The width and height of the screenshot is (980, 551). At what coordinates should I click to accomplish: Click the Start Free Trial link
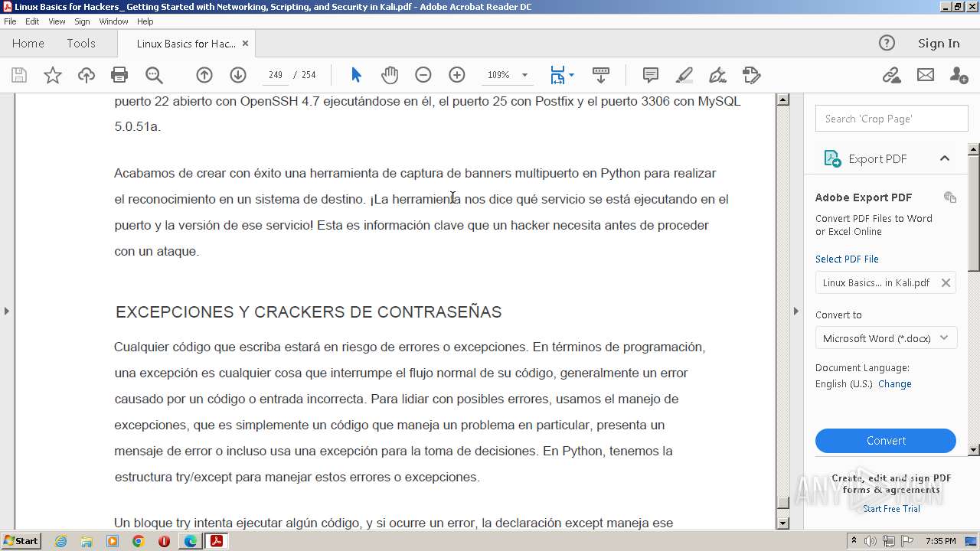coord(891,509)
